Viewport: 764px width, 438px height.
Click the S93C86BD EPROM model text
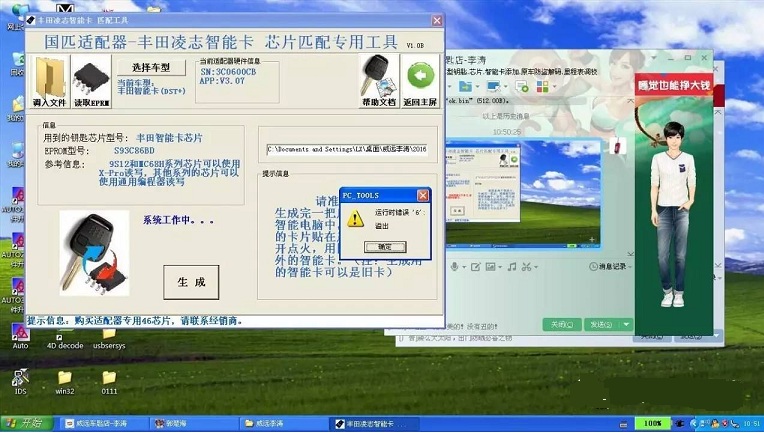134,151
